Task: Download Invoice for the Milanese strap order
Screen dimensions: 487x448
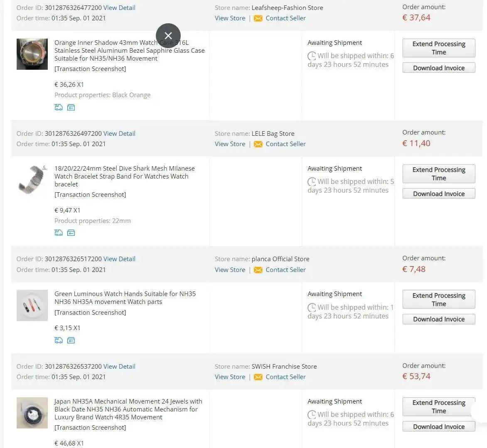Action: pos(438,193)
